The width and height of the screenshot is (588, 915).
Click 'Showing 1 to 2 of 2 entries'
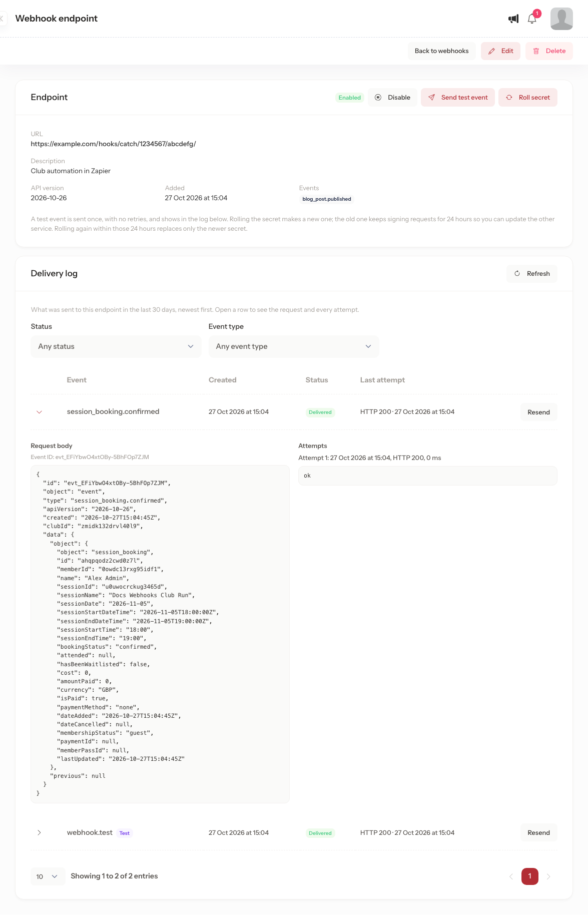pyautogui.click(x=114, y=876)
